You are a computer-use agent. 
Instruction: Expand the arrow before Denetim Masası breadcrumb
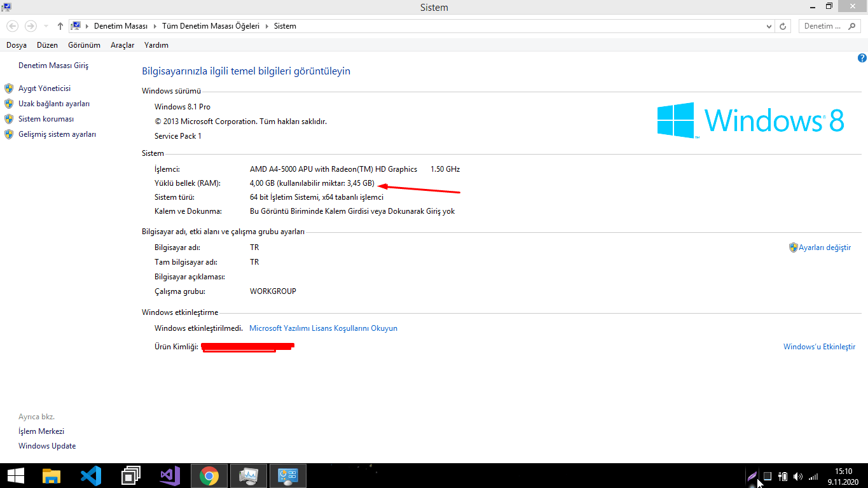(x=87, y=26)
